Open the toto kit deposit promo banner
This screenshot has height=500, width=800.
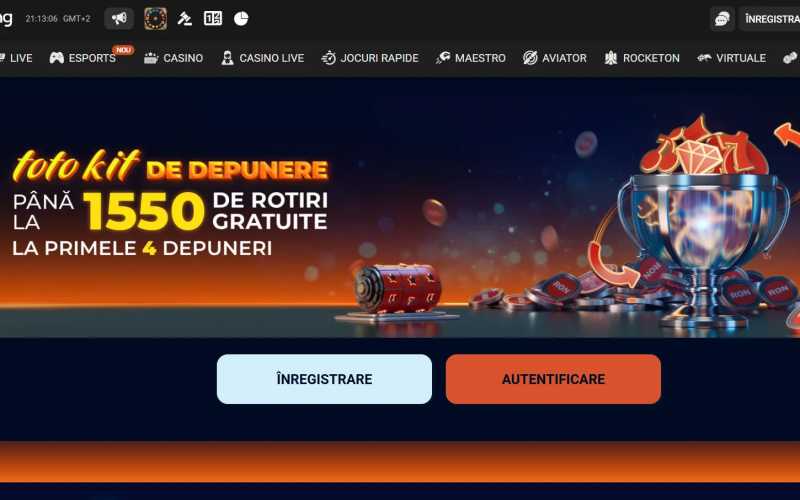click(400, 208)
